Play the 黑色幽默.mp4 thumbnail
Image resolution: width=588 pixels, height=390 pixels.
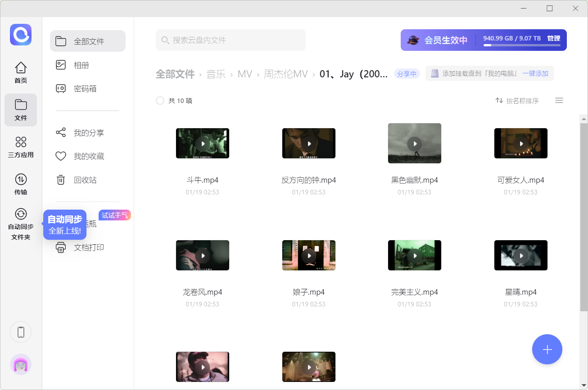[x=415, y=143]
